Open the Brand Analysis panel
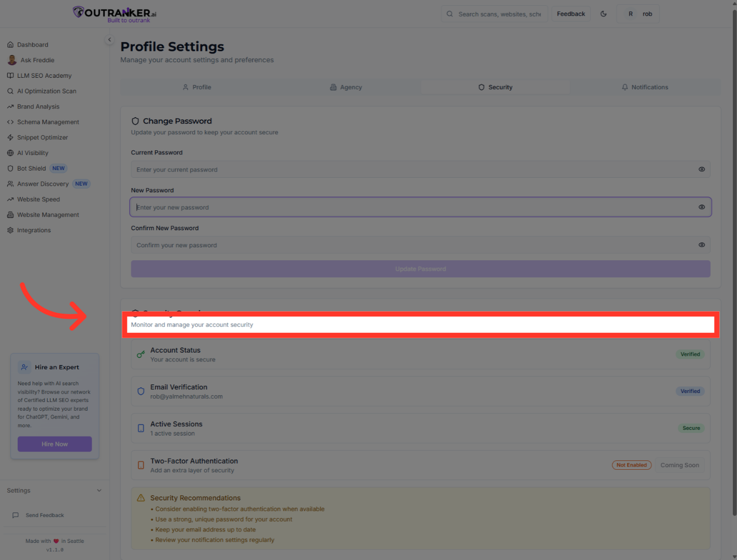Image resolution: width=737 pixels, height=560 pixels. click(38, 106)
